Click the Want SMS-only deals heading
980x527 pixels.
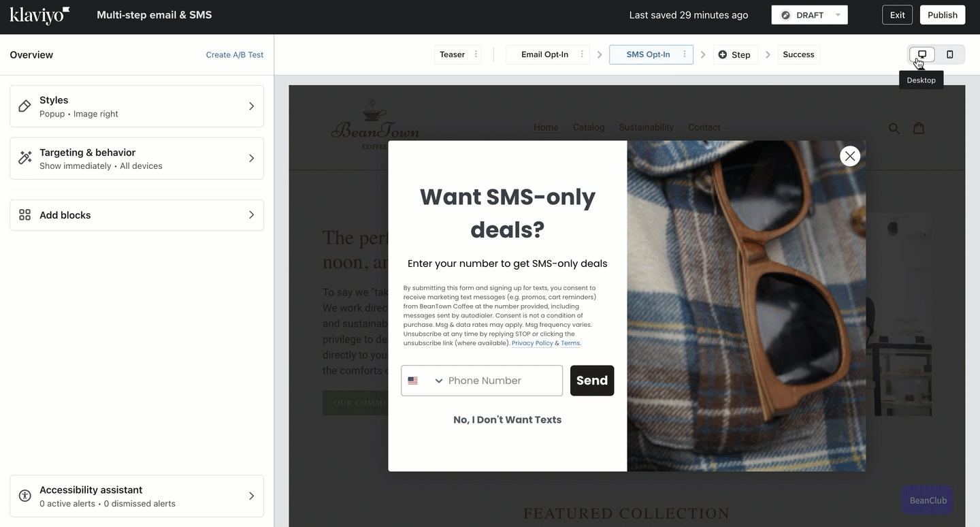click(508, 213)
